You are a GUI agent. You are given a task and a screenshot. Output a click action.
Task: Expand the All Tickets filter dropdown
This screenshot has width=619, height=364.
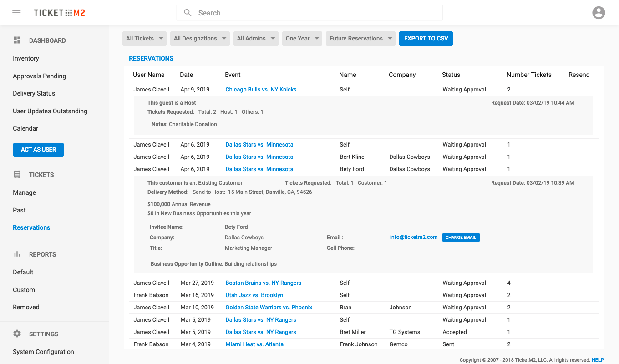pos(145,39)
